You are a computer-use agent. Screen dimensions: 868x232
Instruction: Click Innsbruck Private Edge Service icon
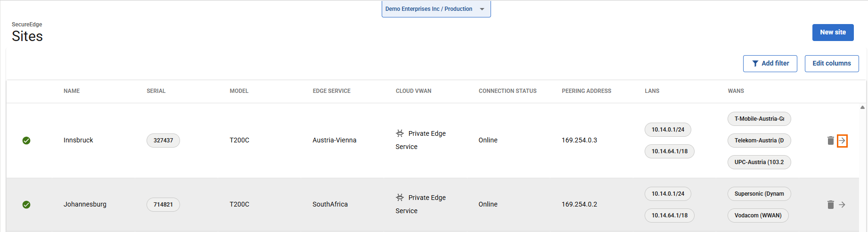point(400,133)
